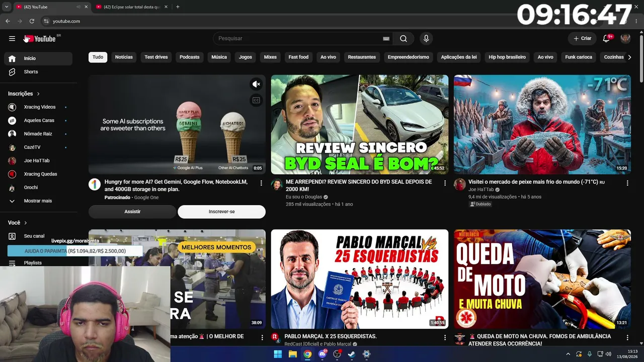Open Steam from the taskbar
644x362 pixels.
[x=352, y=354]
